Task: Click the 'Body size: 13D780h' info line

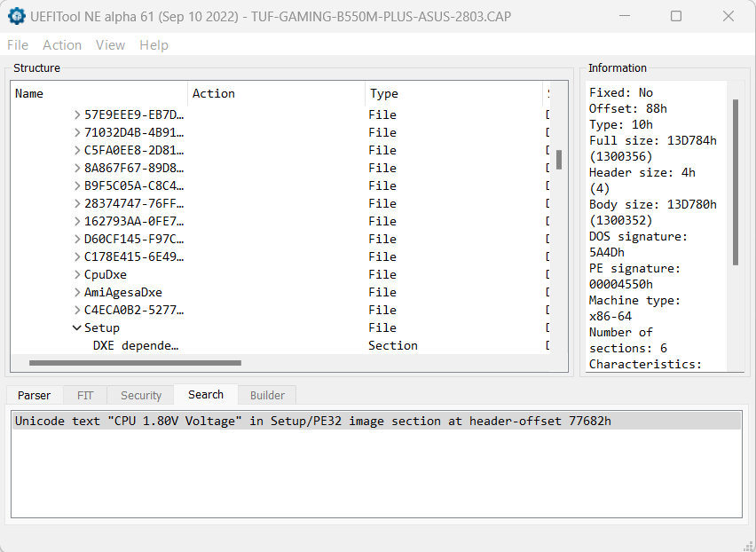Action: coord(653,204)
